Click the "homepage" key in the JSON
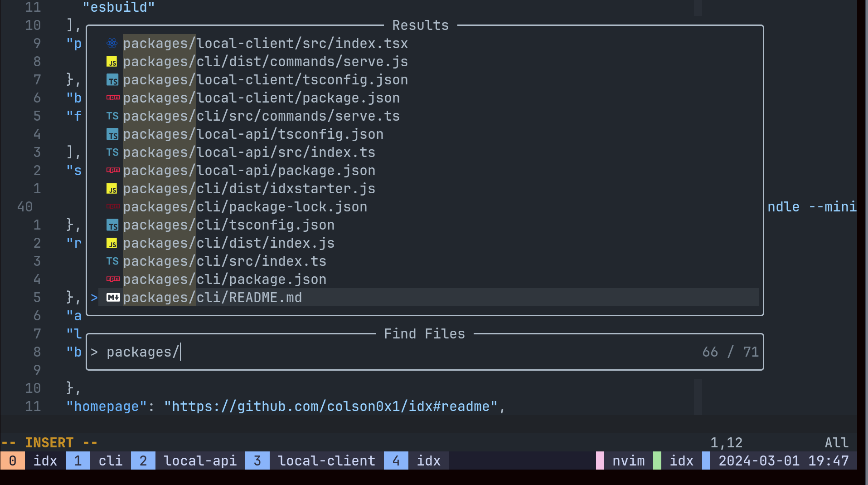868x485 pixels. tap(107, 407)
